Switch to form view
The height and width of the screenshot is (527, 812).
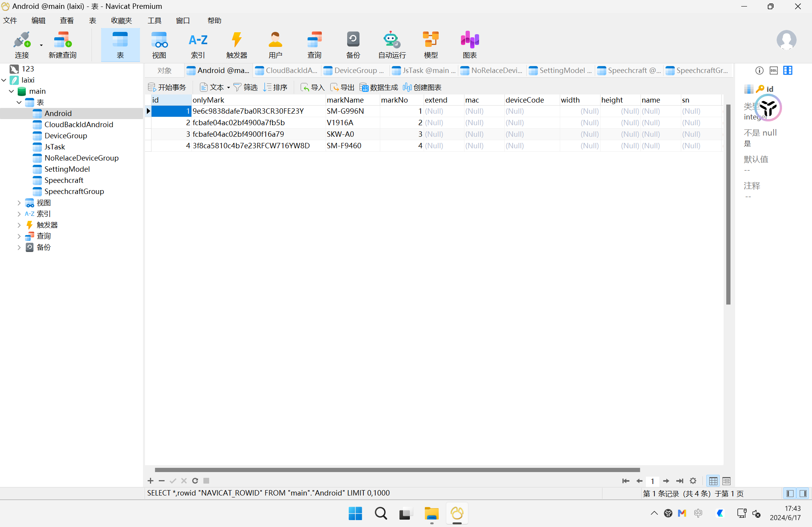pyautogui.click(x=726, y=481)
